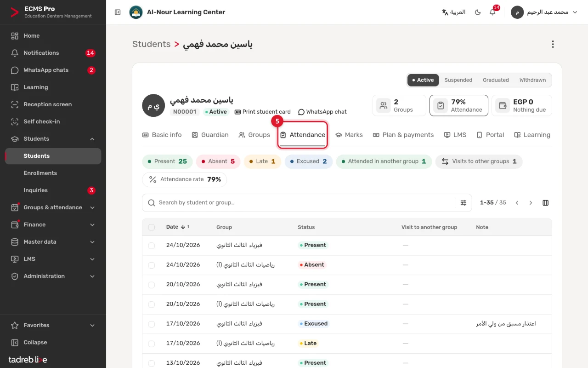Open WhatsApp chats in sidebar
The width and height of the screenshot is (588, 368).
click(53, 70)
